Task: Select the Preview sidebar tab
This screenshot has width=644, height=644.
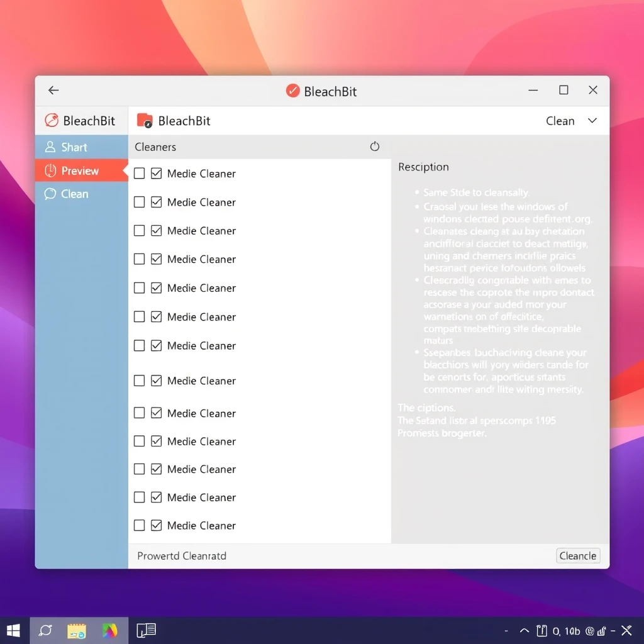Action: point(81,170)
